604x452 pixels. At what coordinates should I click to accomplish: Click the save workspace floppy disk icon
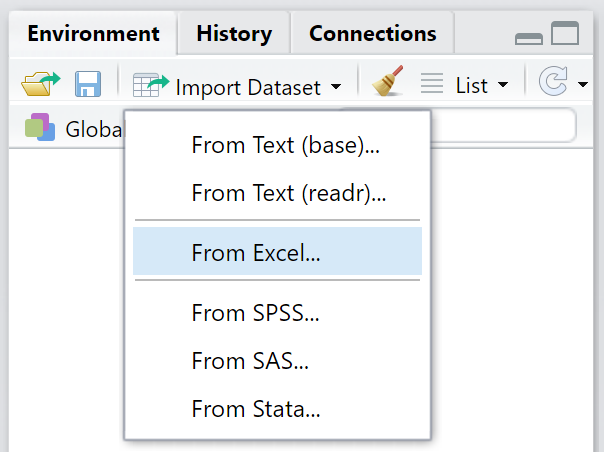[x=88, y=85]
